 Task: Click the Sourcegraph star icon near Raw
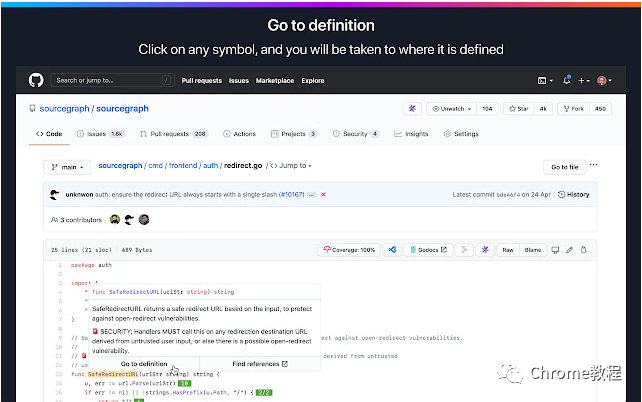coord(485,250)
